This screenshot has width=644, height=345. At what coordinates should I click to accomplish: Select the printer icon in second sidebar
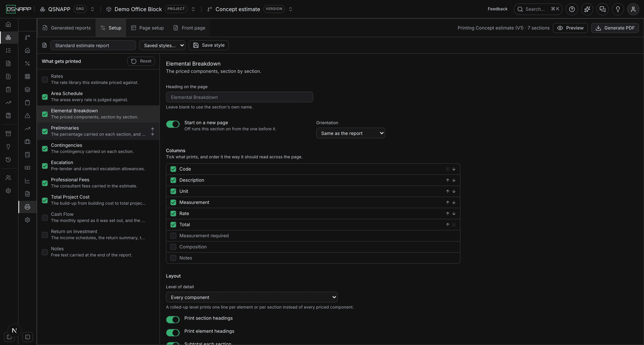pyautogui.click(x=27, y=207)
